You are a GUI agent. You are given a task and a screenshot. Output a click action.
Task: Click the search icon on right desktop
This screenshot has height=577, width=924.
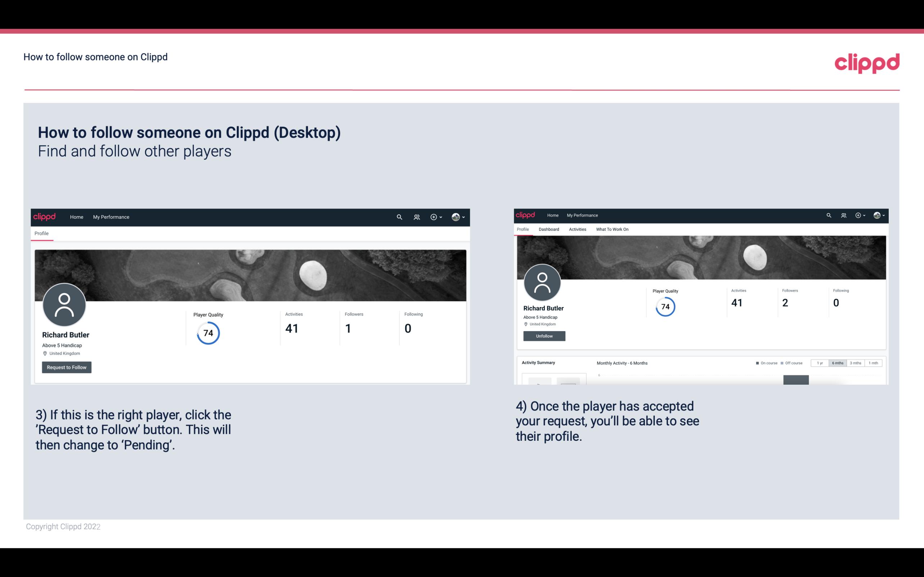(x=828, y=215)
